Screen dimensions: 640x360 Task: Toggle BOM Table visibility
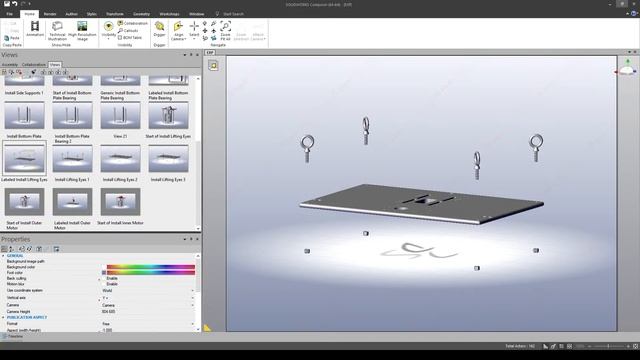130,38
